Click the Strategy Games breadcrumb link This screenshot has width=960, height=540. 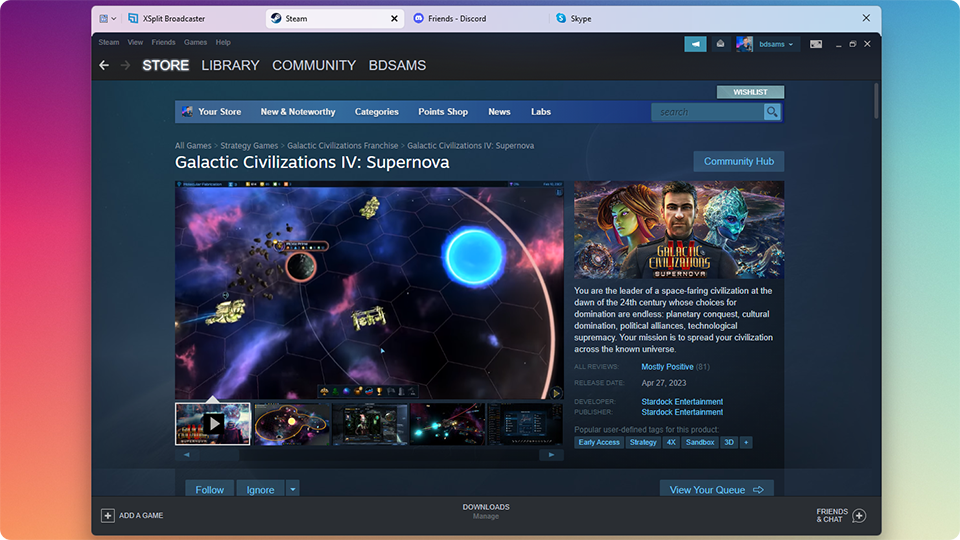(249, 146)
